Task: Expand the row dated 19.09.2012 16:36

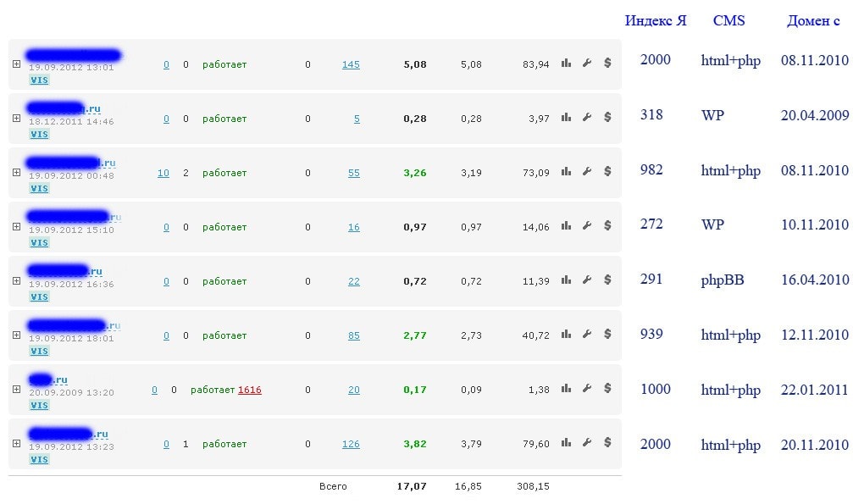Action: pyautogui.click(x=16, y=281)
